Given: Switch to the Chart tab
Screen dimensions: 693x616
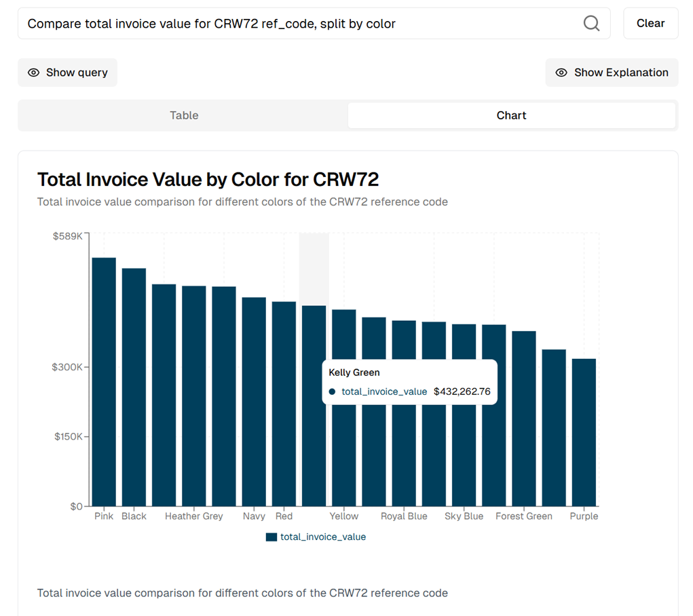Looking at the screenshot, I should 511,115.
